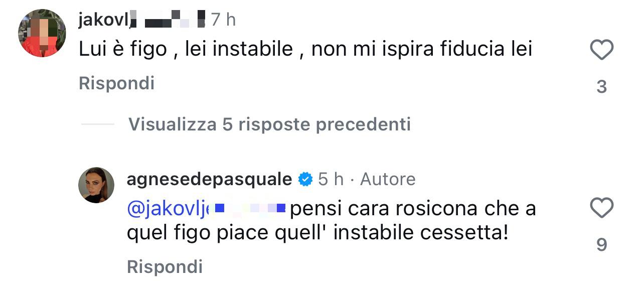
Task: Open agnesedepasquale's round profile picture
Action: click(x=96, y=185)
